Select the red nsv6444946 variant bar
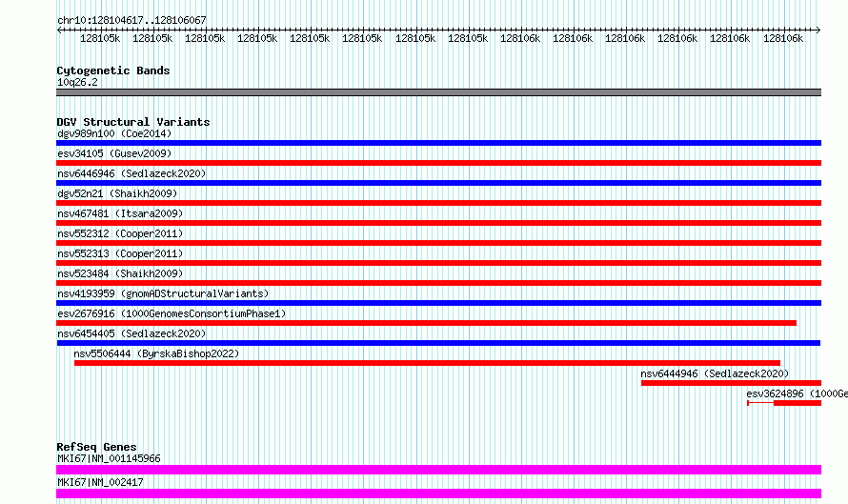Screen dimensions: 848x504 [x=731, y=383]
